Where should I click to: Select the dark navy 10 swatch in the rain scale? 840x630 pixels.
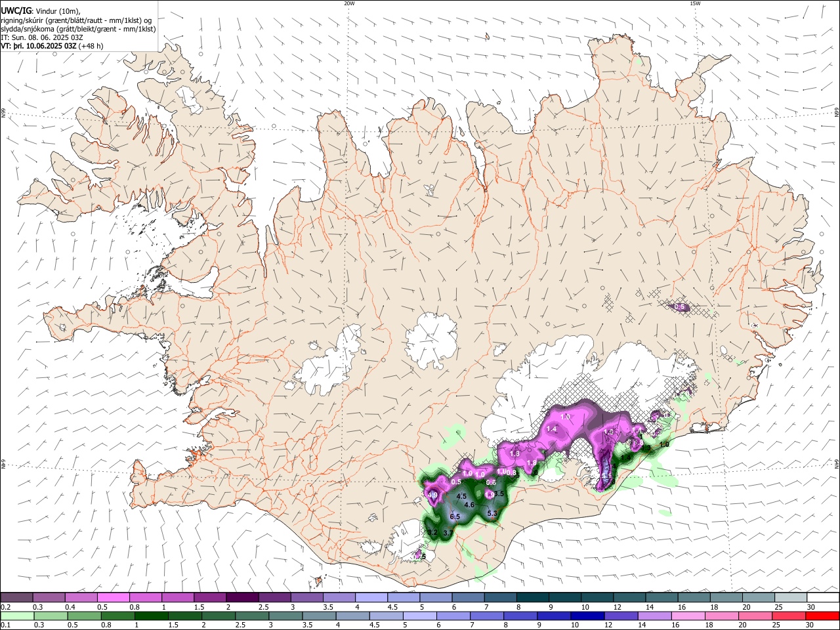pyautogui.click(x=586, y=616)
